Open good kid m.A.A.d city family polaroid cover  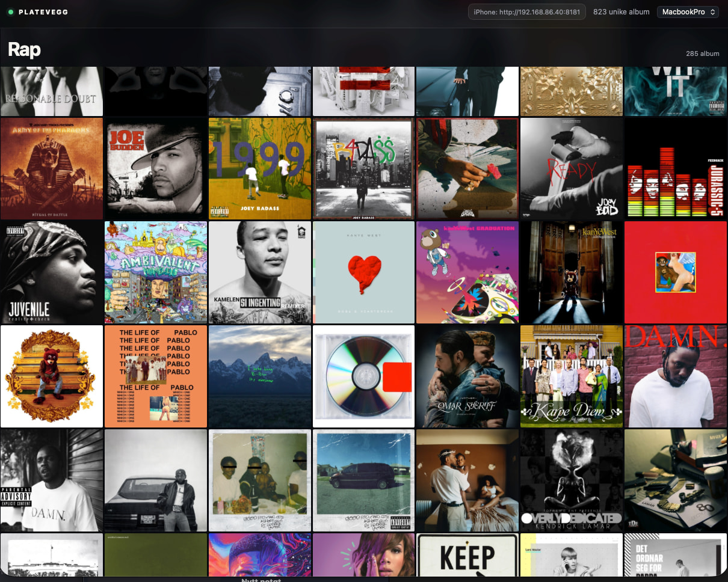(x=260, y=480)
